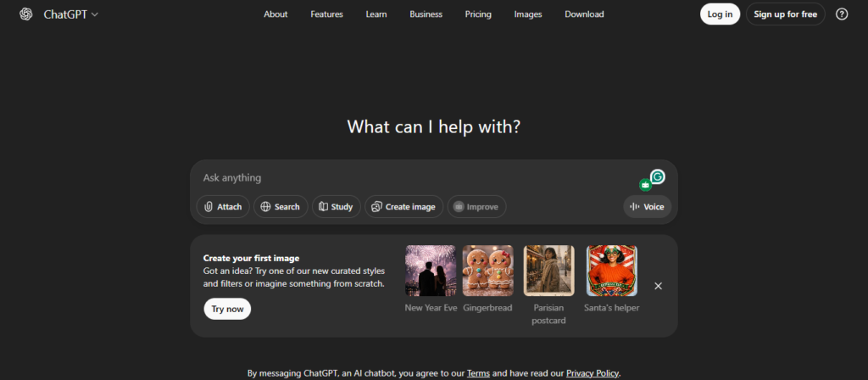
Task: Open the Privacy Policy link
Action: (593, 373)
